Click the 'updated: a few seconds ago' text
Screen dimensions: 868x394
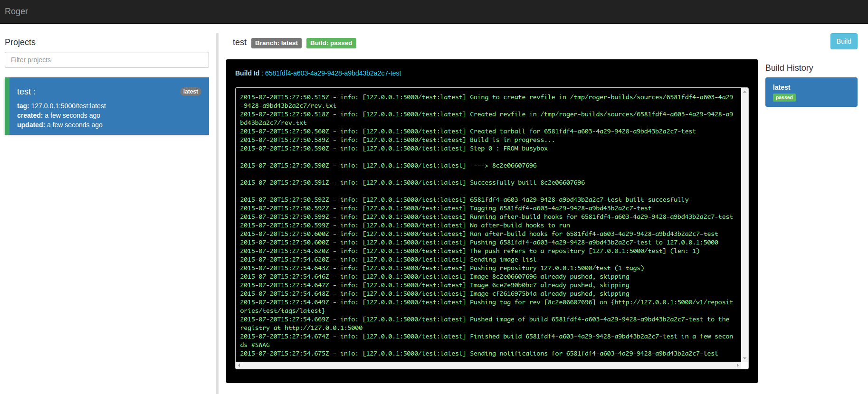click(x=60, y=125)
